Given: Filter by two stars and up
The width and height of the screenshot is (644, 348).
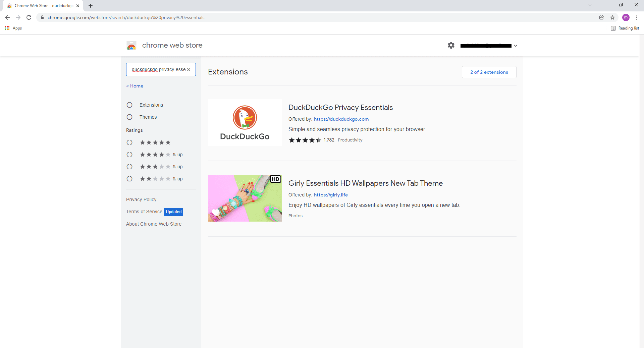Looking at the screenshot, I should point(129,179).
